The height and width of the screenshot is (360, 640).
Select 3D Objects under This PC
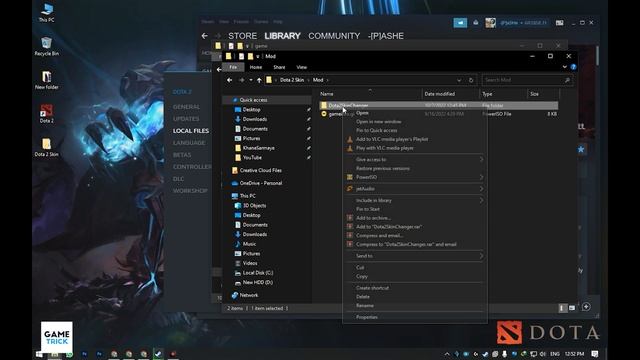click(254, 205)
